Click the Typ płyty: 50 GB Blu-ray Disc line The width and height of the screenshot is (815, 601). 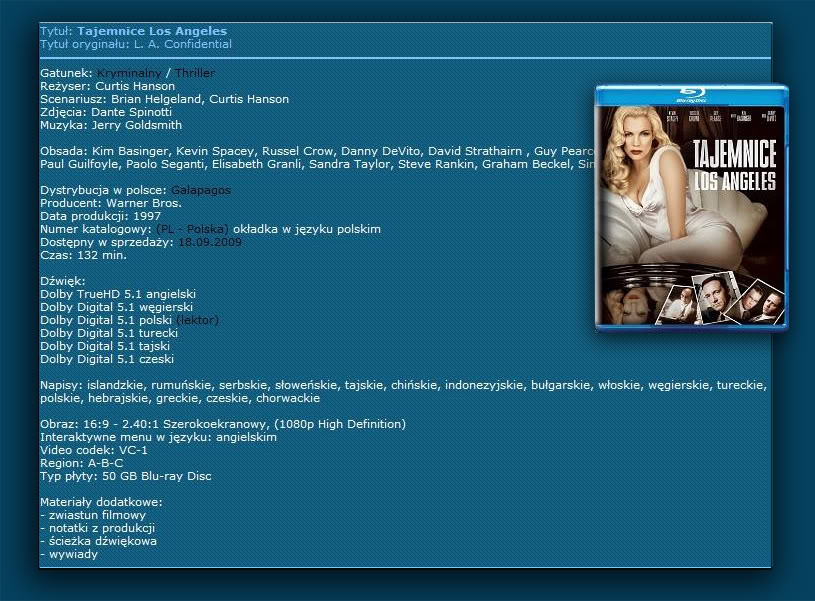pyautogui.click(x=126, y=476)
